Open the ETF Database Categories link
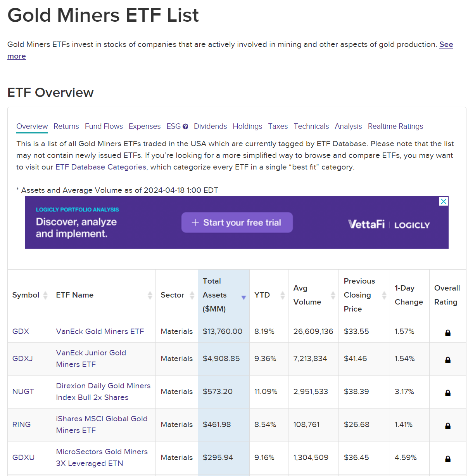Screen dimensions: 468x476 tap(100, 167)
